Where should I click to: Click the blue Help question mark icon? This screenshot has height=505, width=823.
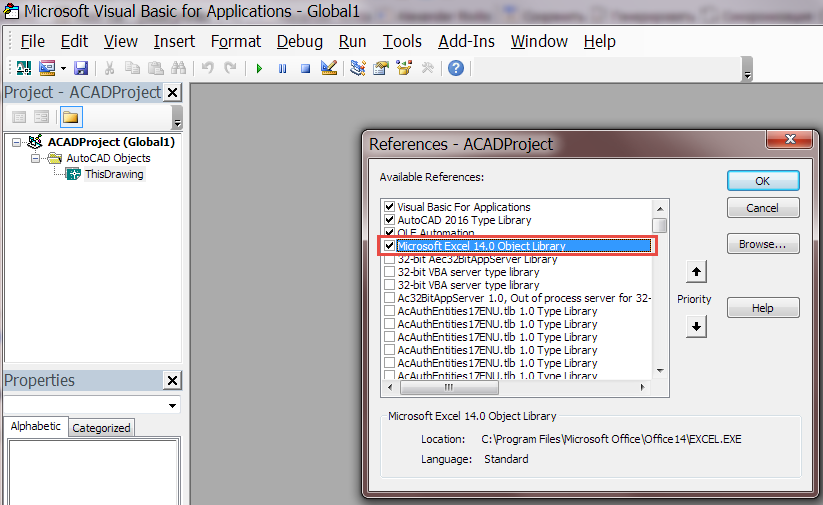(456, 68)
